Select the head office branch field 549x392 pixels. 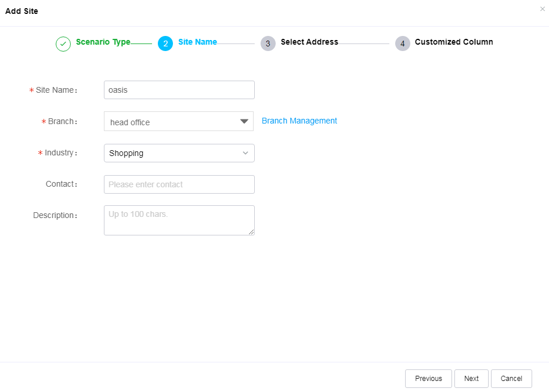coord(179,121)
